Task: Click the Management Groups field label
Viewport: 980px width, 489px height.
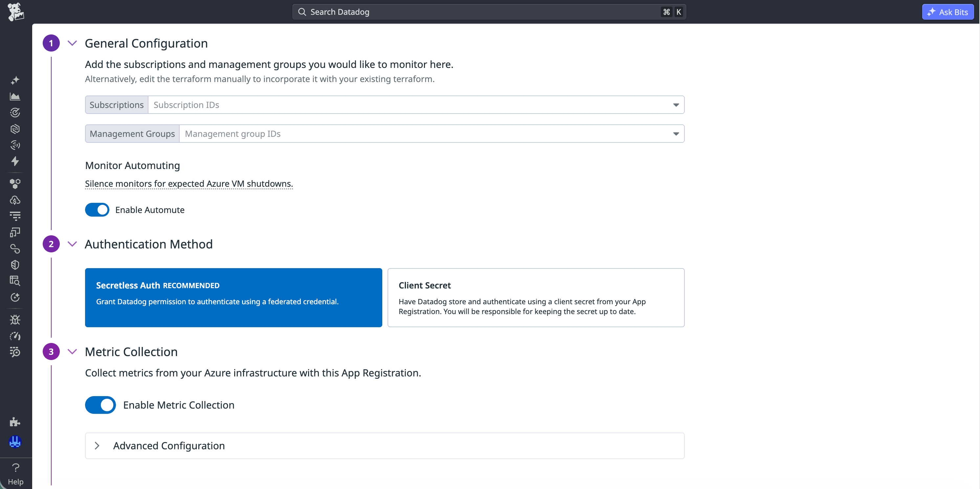Action: point(132,134)
